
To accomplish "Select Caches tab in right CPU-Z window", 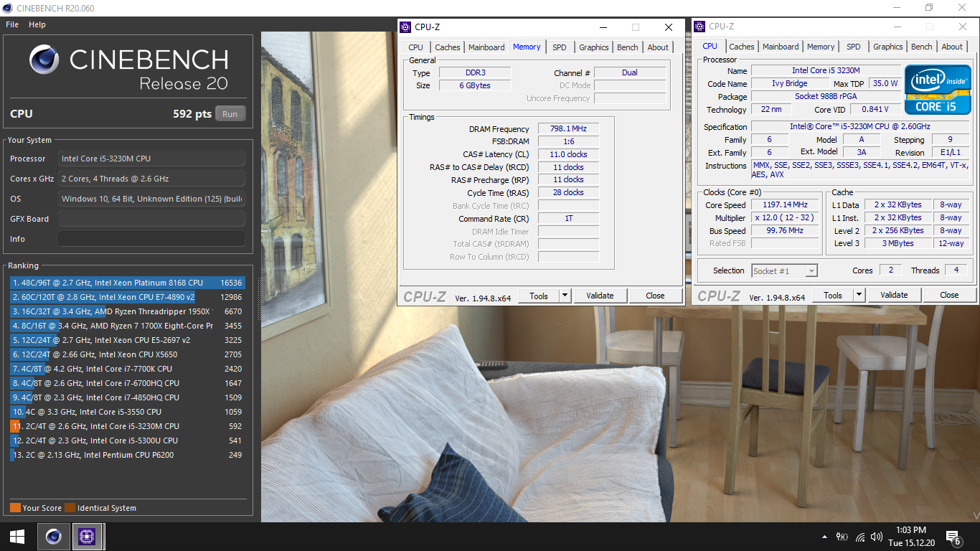I will pyautogui.click(x=742, y=47).
